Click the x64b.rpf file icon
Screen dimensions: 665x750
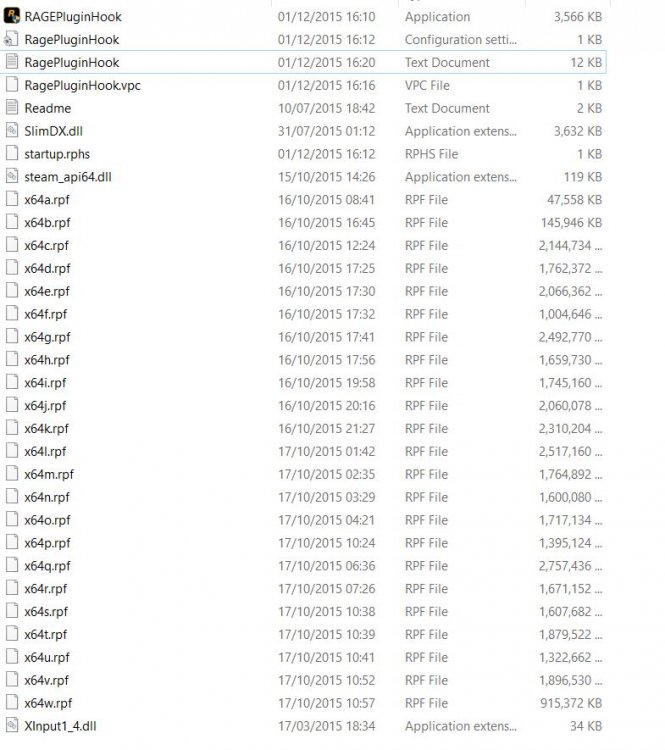click(x=11, y=222)
